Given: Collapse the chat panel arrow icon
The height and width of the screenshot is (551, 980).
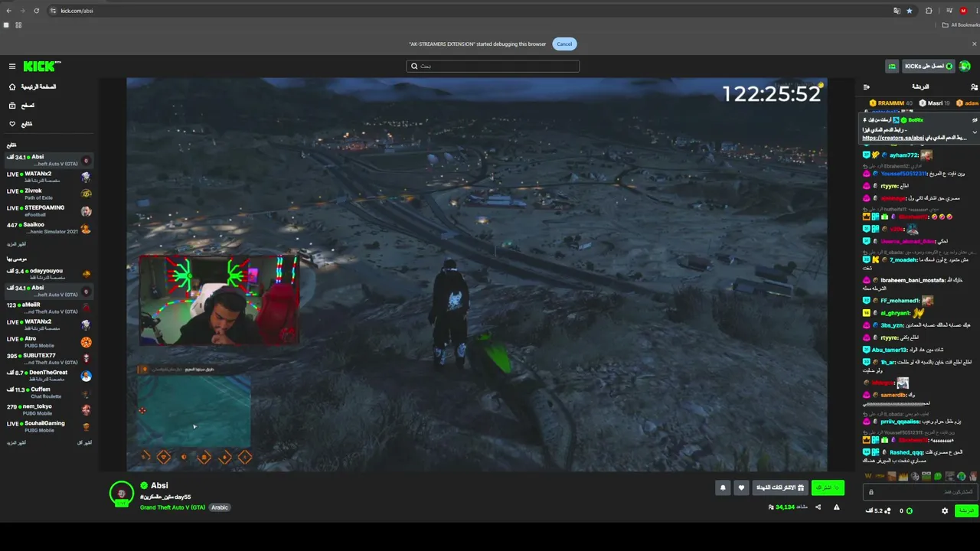Looking at the screenshot, I should point(867,87).
